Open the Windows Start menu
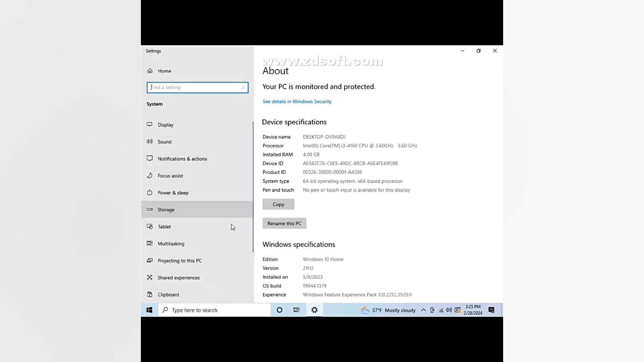 149,310
